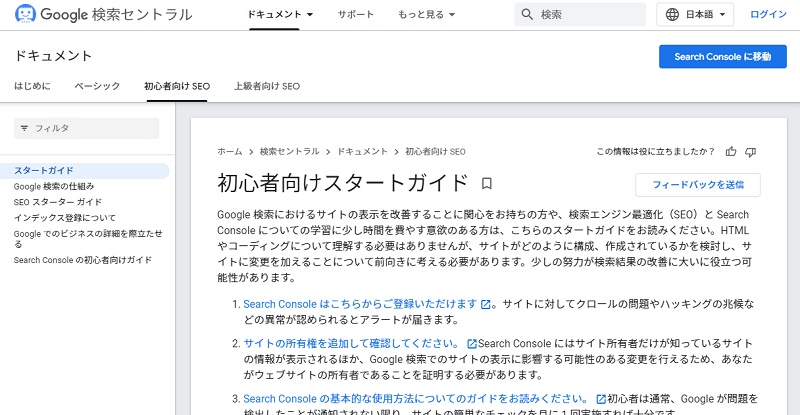
Task: Click the ドキュメント section heading
Action: tap(53, 56)
